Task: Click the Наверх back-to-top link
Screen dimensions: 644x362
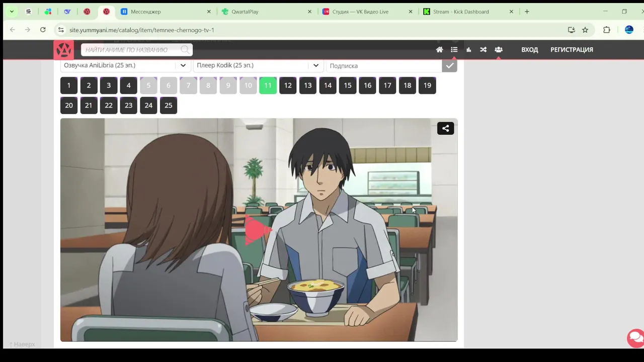Action: pyautogui.click(x=22, y=344)
